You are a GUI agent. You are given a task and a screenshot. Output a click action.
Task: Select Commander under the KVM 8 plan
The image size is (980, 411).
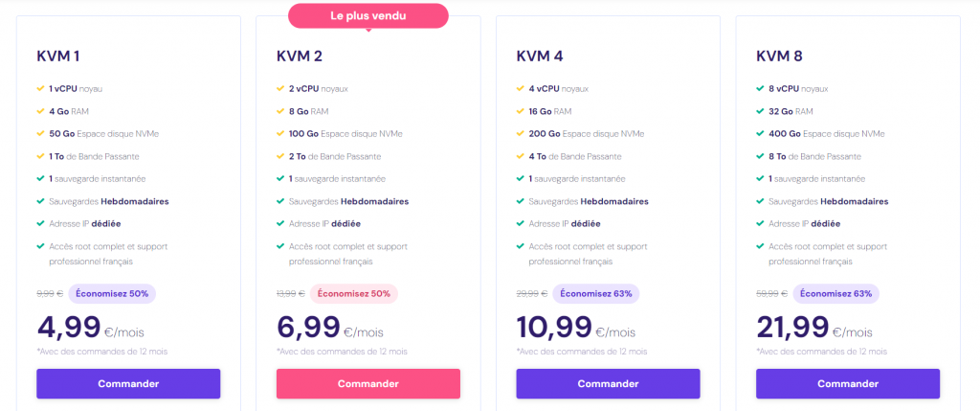click(x=847, y=383)
